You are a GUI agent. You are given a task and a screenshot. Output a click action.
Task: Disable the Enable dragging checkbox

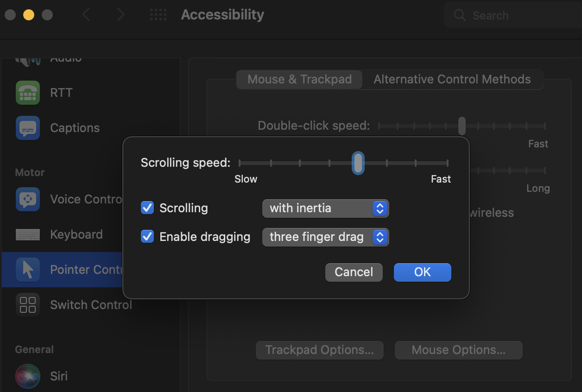click(147, 237)
